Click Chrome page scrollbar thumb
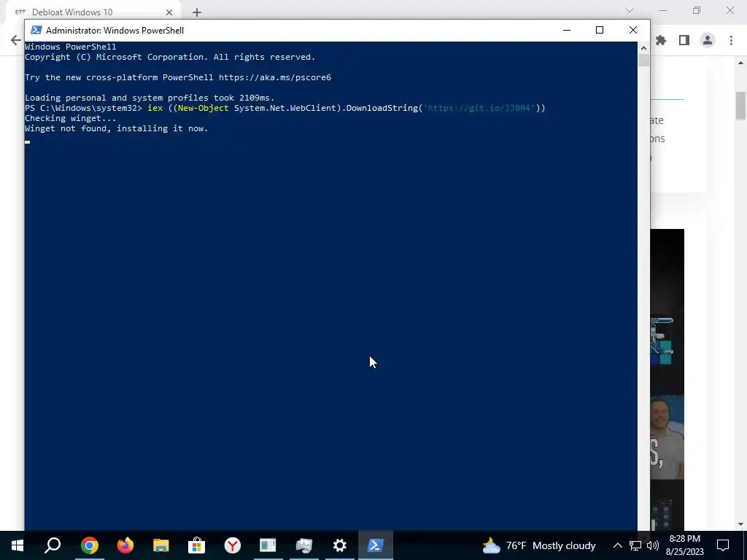Image resolution: width=747 pixels, height=560 pixels. pos(741,105)
